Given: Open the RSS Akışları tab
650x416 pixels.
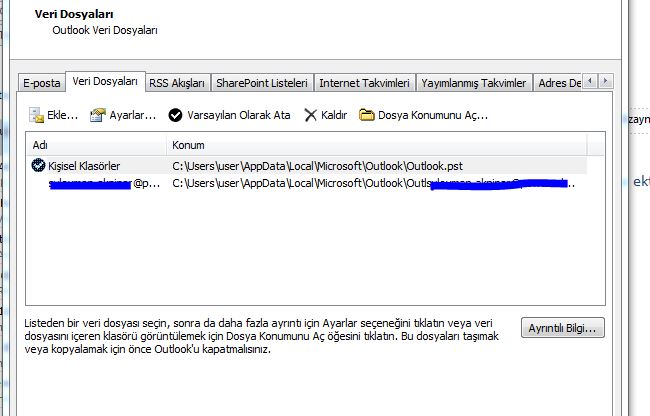Looking at the screenshot, I should (177, 83).
